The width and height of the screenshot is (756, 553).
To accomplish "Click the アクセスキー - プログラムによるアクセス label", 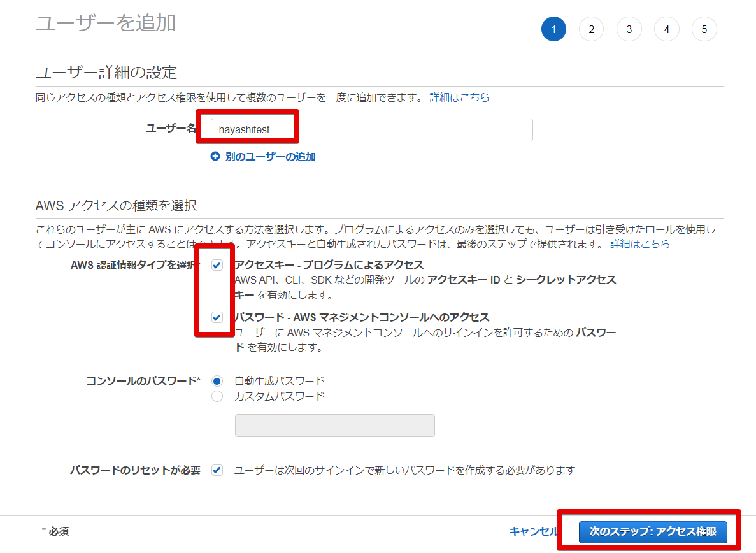I will pyautogui.click(x=329, y=265).
